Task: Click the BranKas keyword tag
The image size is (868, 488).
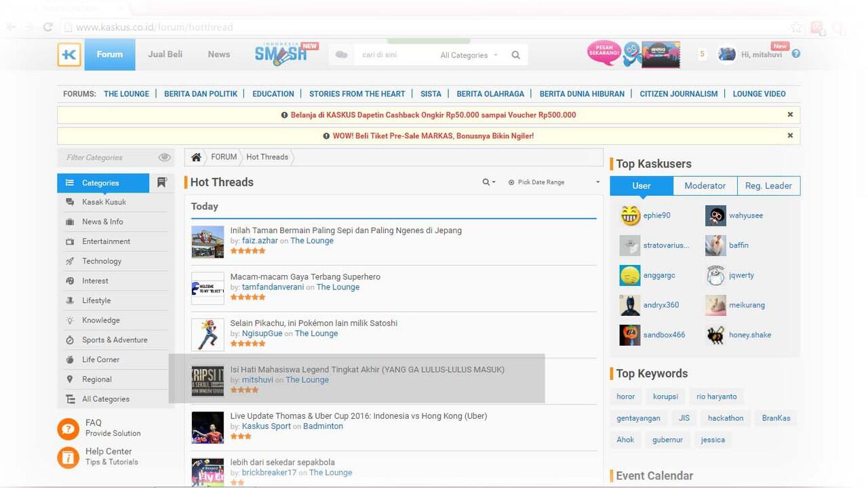Action: [776, 418]
